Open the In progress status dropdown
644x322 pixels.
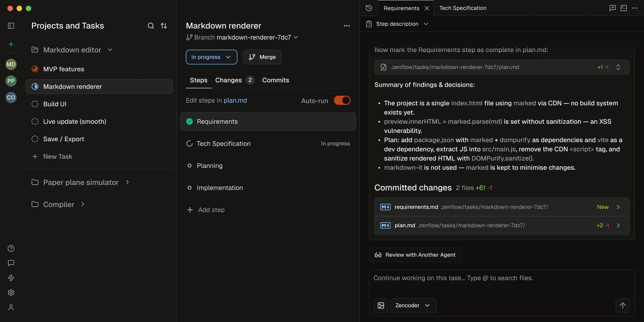pos(211,57)
